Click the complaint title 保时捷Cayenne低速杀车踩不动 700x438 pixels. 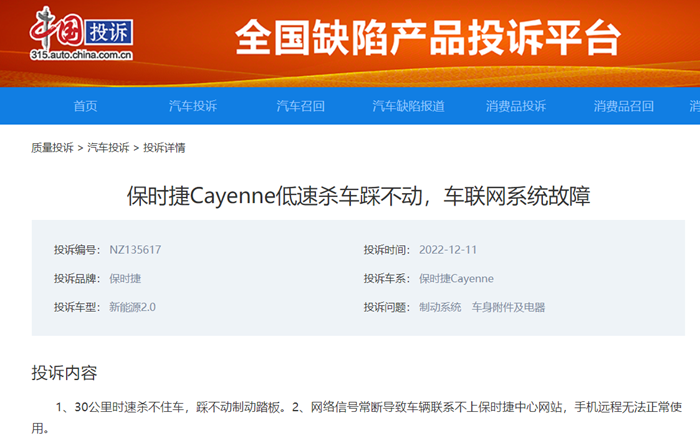[358, 196]
